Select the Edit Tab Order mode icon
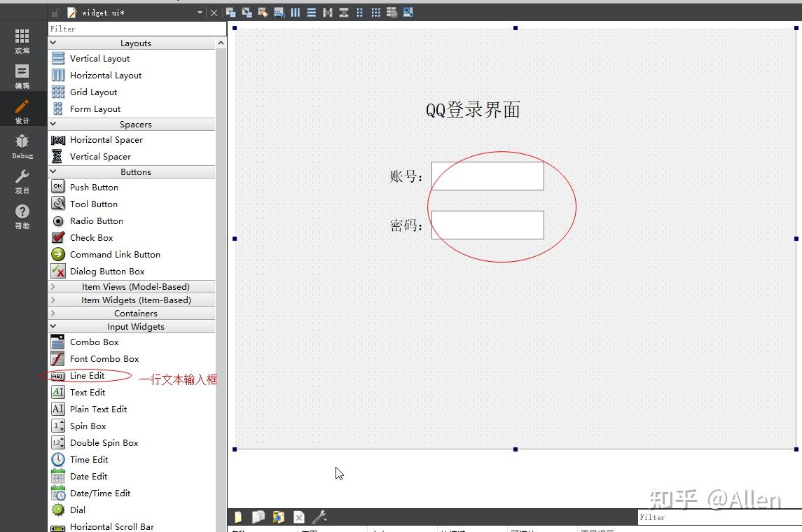This screenshot has width=802, height=532. point(279,12)
